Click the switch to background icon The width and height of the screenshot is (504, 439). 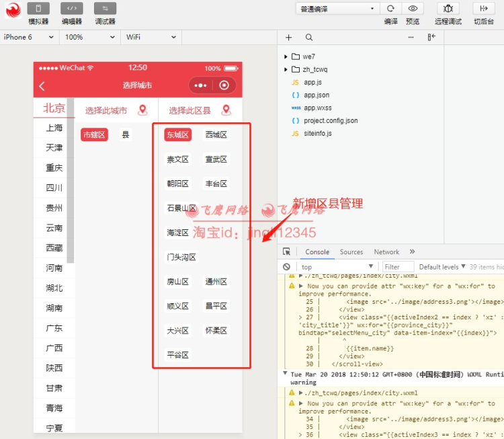tap(484, 9)
